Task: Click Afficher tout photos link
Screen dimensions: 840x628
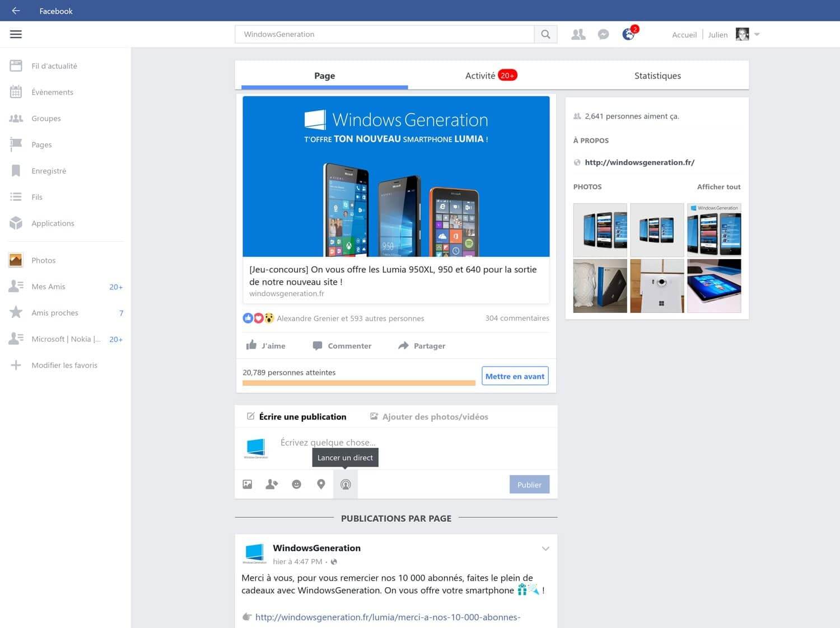Action: tap(718, 187)
